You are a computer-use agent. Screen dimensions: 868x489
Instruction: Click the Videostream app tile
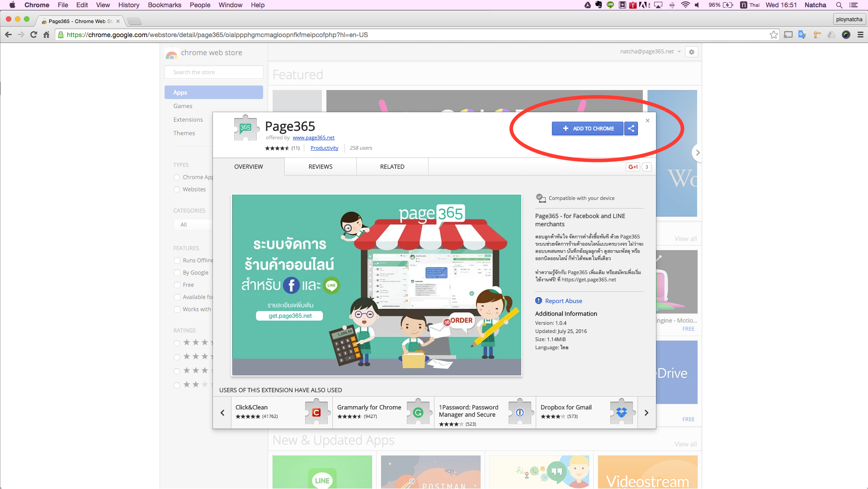[x=647, y=472]
